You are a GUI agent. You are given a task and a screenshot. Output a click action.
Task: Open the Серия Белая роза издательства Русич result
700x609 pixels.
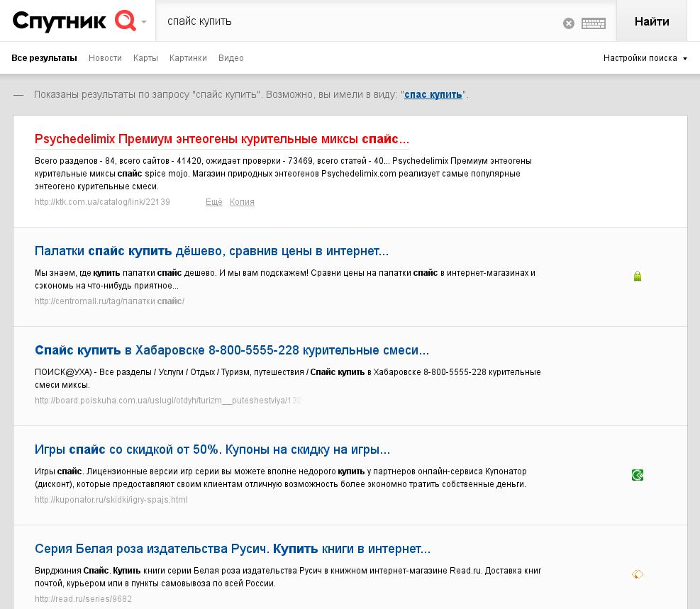[x=233, y=549]
